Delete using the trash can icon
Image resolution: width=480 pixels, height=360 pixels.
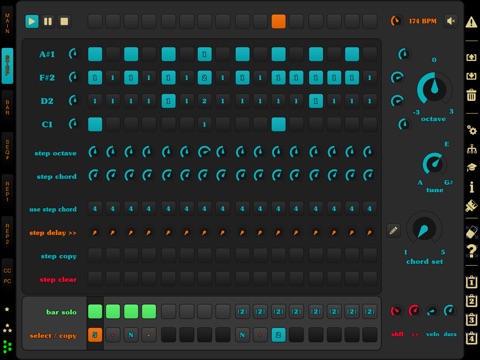pos(471,95)
